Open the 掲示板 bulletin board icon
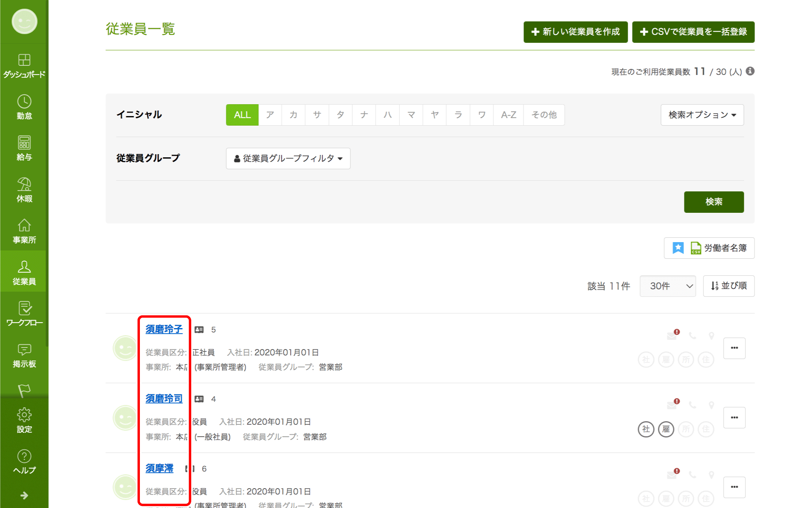 24,355
